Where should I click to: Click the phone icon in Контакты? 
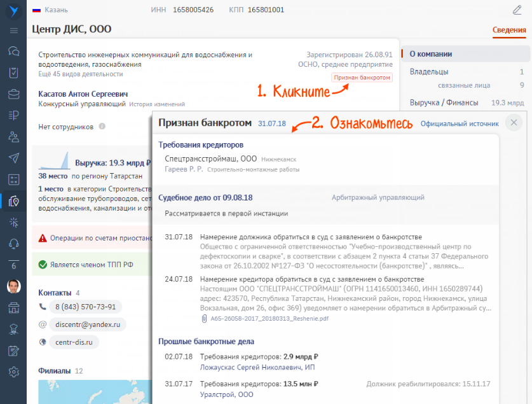pos(43,307)
